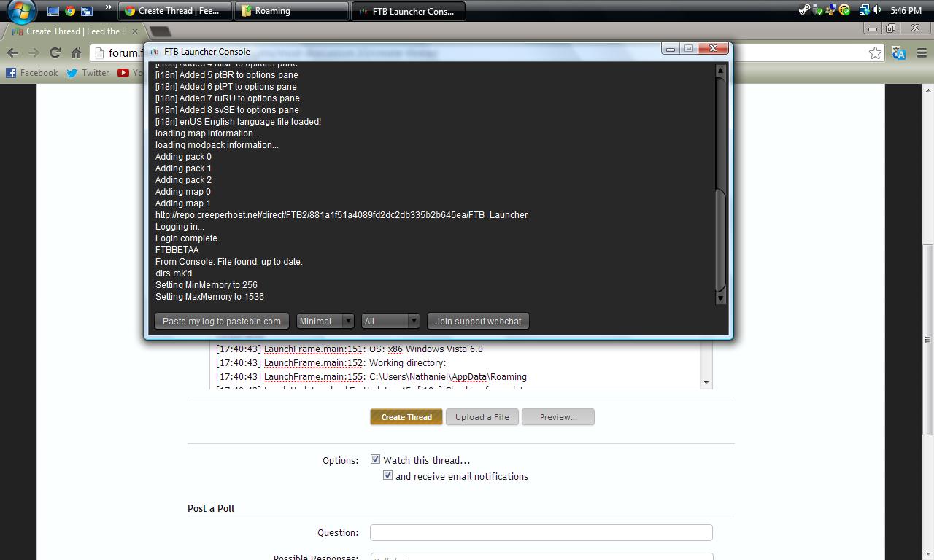Click the Upload a File button
934x560 pixels.
[x=482, y=417]
